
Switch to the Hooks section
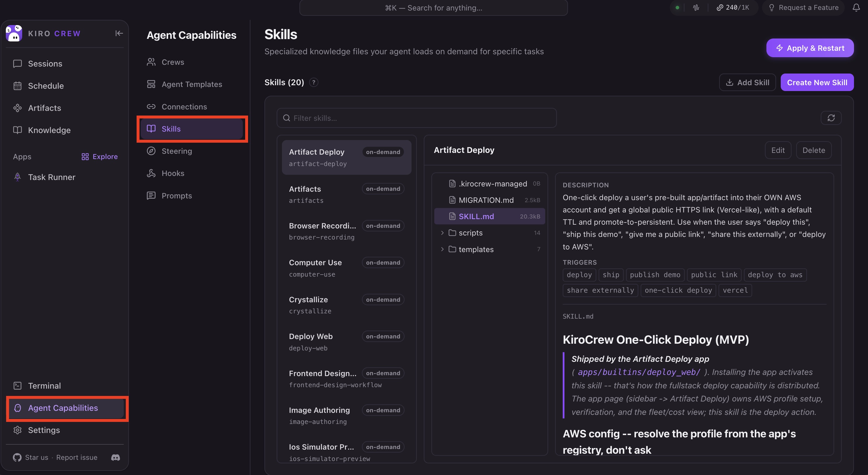(192, 173)
